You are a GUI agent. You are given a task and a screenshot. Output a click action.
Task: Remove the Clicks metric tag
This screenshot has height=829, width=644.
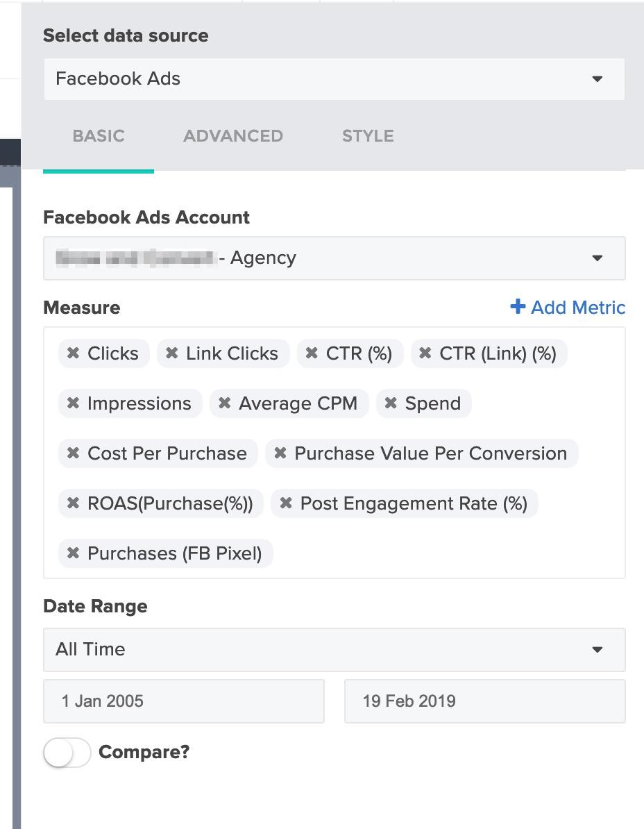(x=74, y=353)
